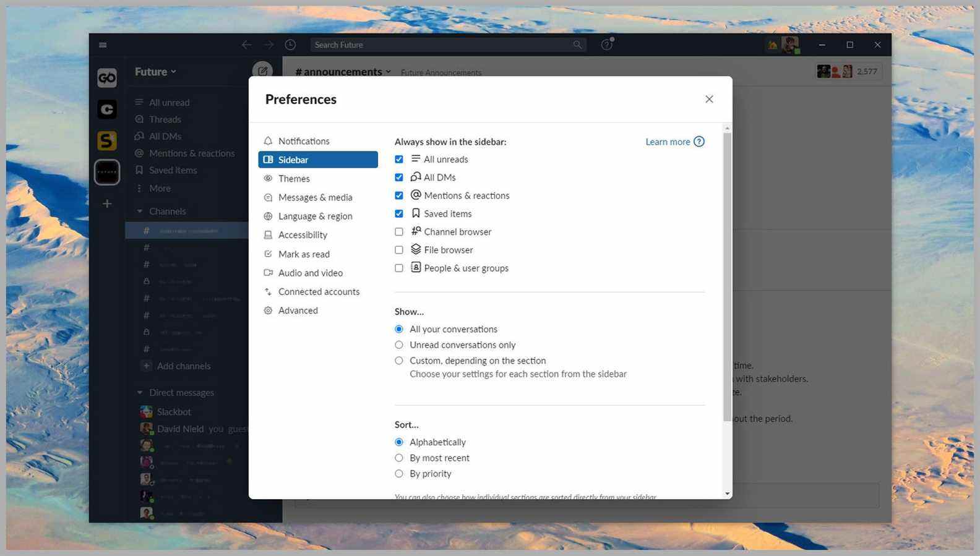The width and height of the screenshot is (980, 556).
Task: Click the scrollbar up arrow in Preferences
Action: click(727, 128)
